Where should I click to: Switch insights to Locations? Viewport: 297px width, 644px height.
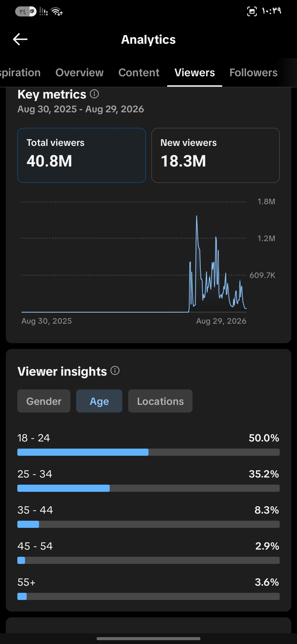pos(160,401)
